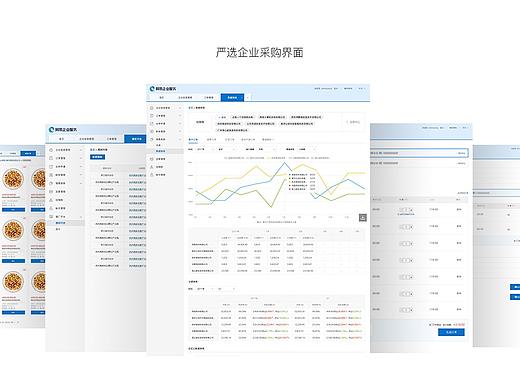520x390 pixels.
Task: Open the top-left food bowl thumbnail in far-left window
Action: pyautogui.click(x=13, y=179)
